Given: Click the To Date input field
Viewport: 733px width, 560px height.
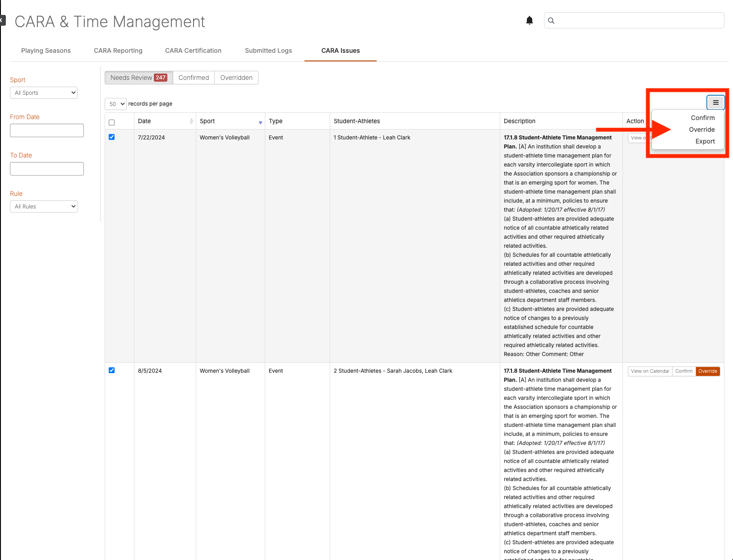Looking at the screenshot, I should point(47,169).
